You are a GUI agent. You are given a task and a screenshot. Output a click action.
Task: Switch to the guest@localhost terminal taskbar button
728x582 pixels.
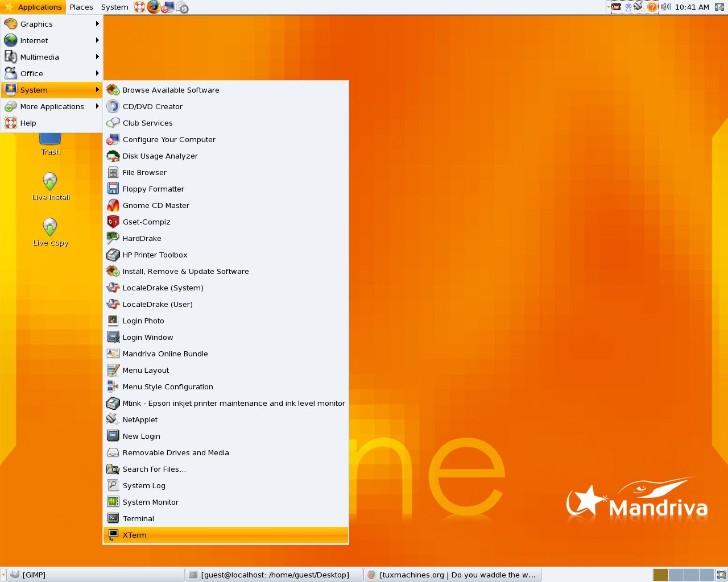(x=274, y=575)
